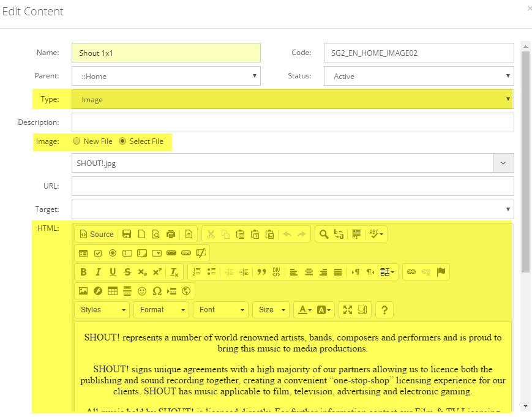This screenshot has width=532, height=417.
Task: Align text left
Action: 294,272
